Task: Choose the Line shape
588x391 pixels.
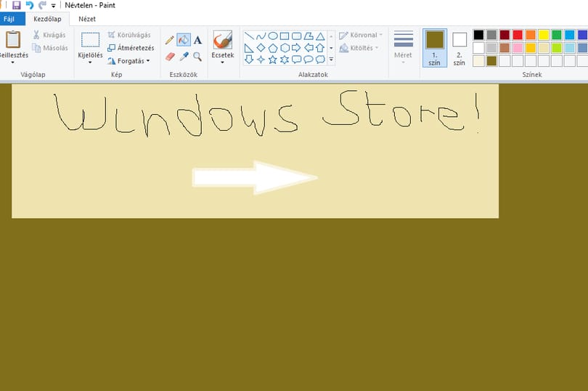Action: click(249, 36)
